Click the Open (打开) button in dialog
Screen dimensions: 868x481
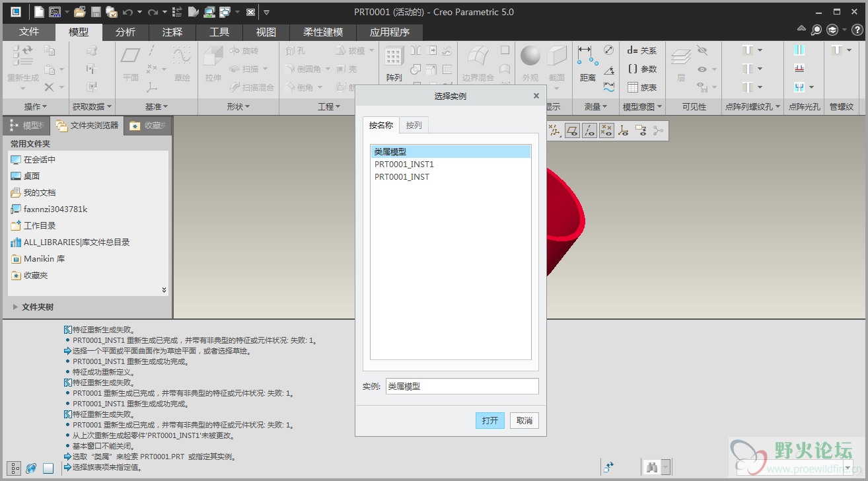(490, 420)
